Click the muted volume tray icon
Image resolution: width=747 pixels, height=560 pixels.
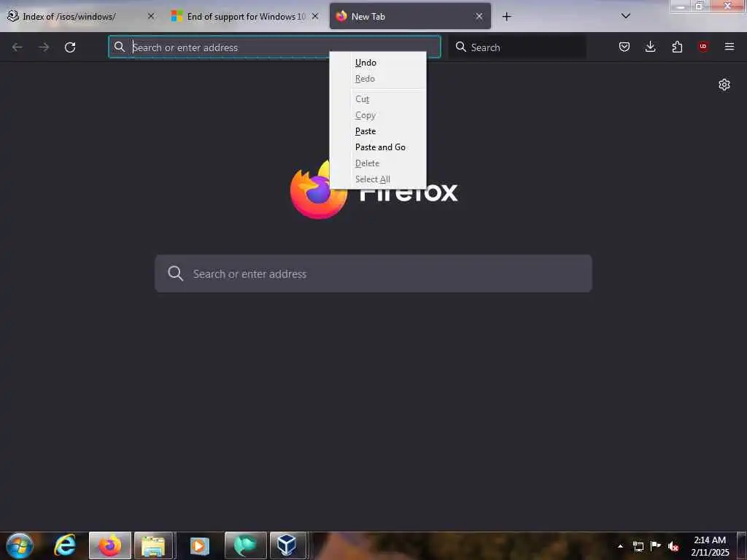click(673, 546)
